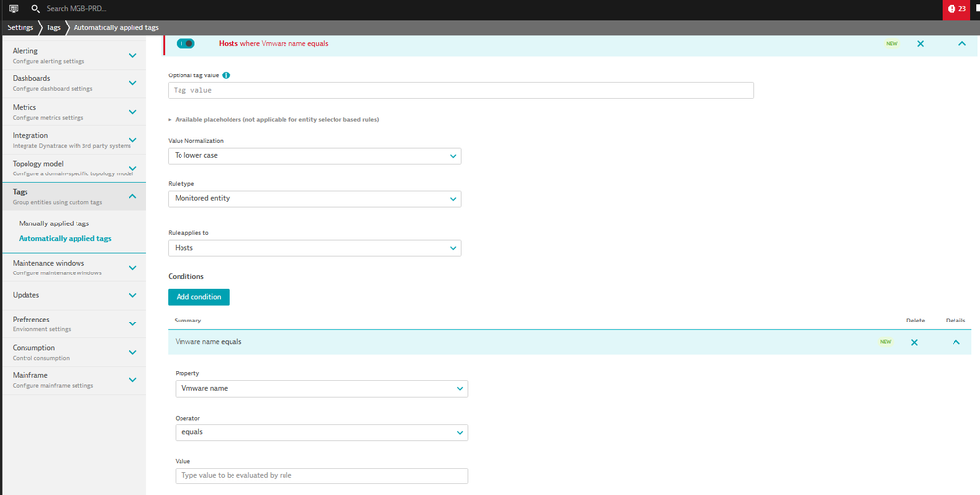This screenshot has height=495, width=980.
Task: Toggle the Hosts rule enabled switch
Action: (x=185, y=44)
